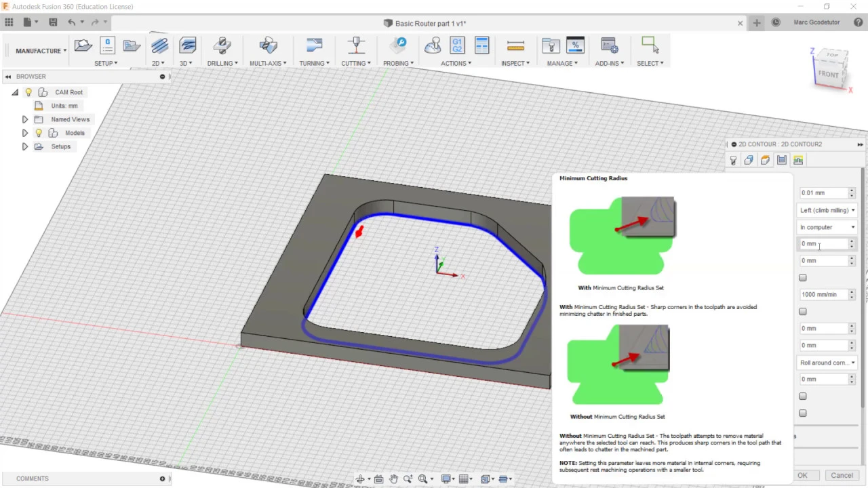The width and height of the screenshot is (868, 488).
Task: Click the 3D toolpath surface icon
Action: coord(188,45)
